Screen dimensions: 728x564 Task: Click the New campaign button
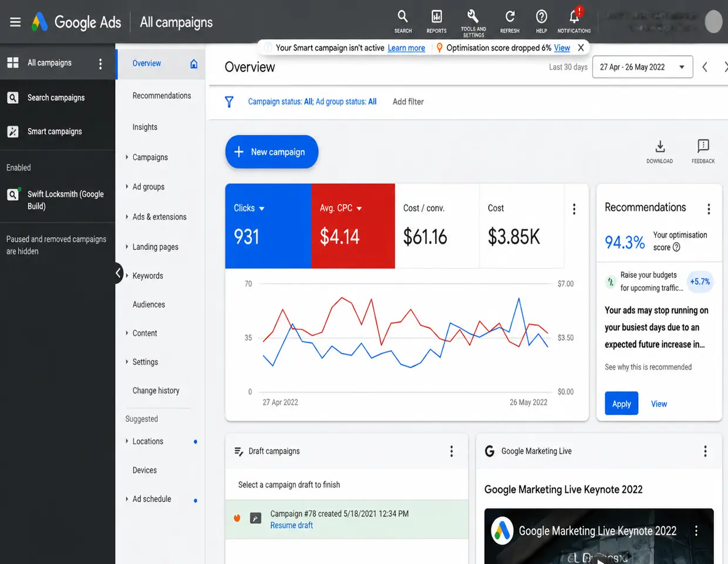click(272, 152)
